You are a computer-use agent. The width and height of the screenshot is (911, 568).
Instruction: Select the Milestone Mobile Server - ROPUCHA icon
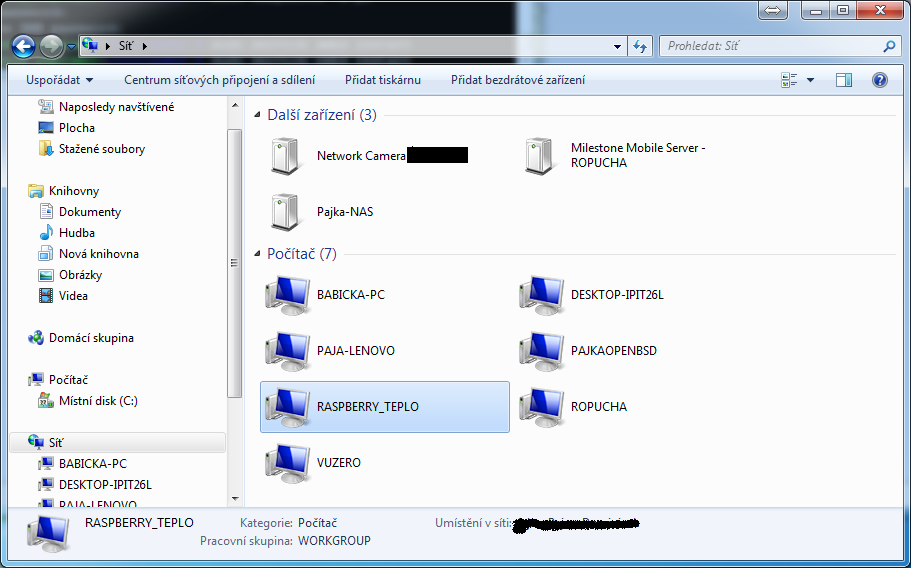[x=540, y=156]
